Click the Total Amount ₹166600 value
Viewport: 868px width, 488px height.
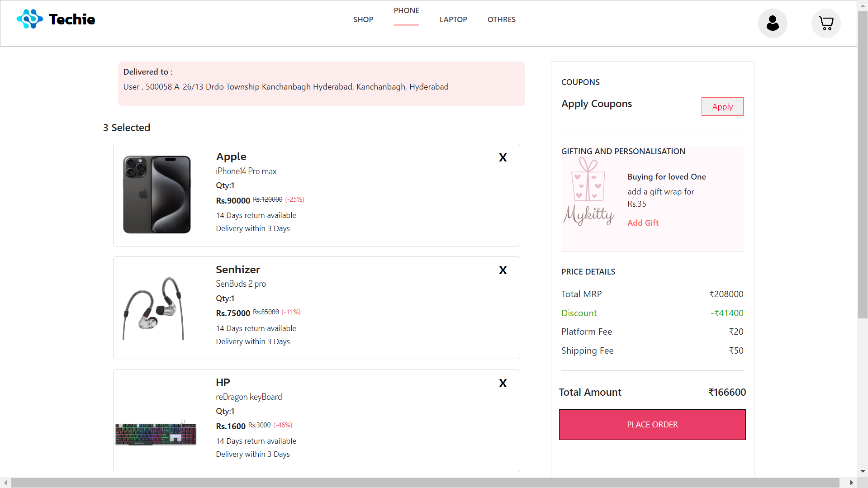point(727,392)
